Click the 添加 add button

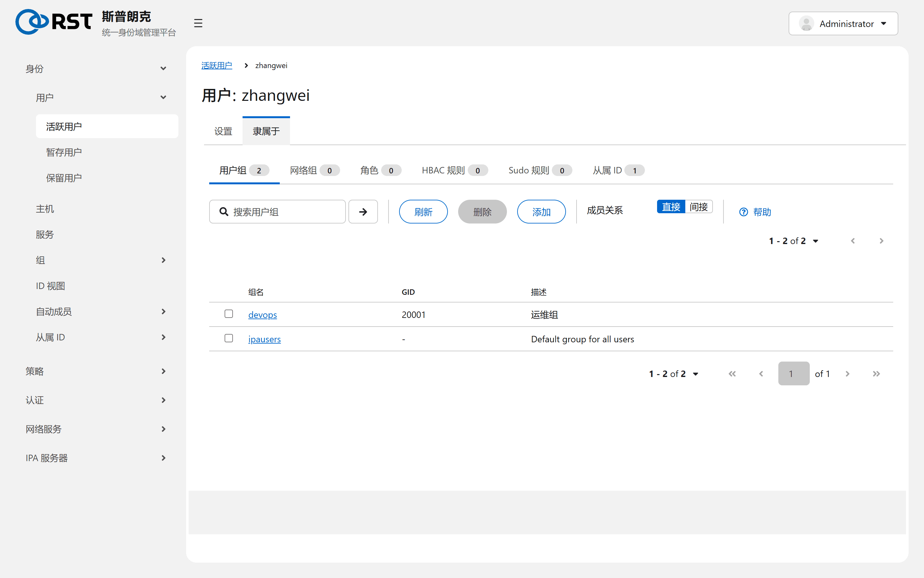541,212
